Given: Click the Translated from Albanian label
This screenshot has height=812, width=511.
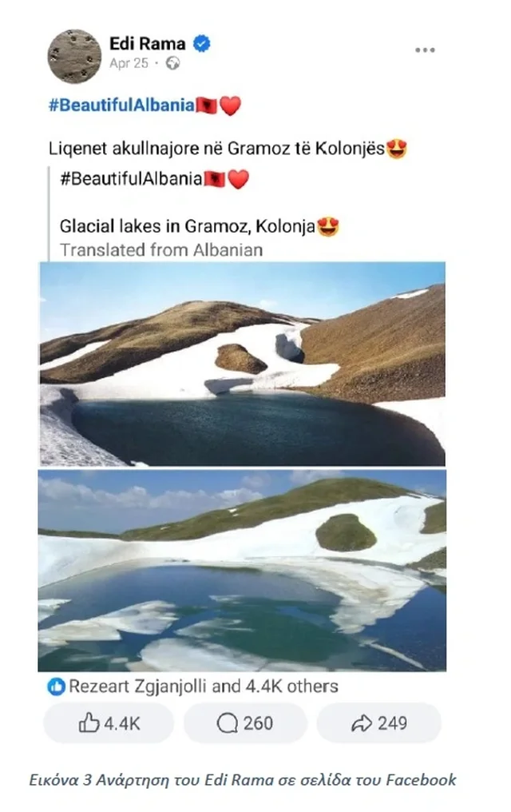Looking at the screenshot, I should point(161,250).
